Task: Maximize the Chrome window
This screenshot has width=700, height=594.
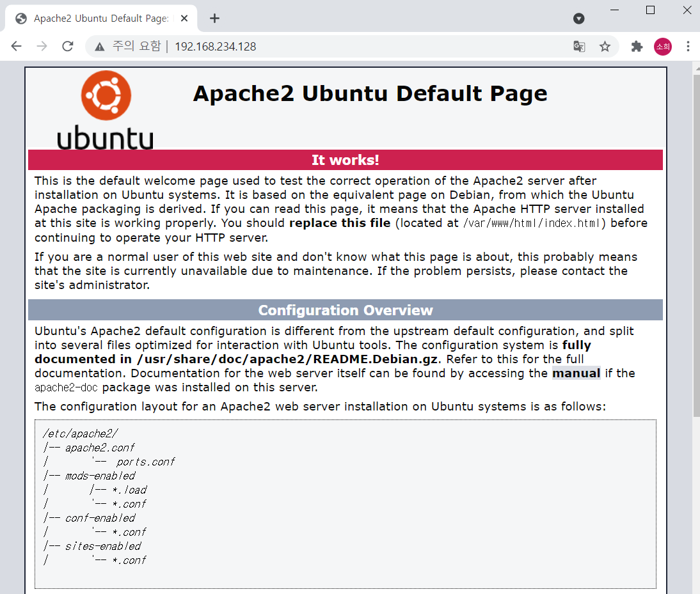Action: point(651,10)
